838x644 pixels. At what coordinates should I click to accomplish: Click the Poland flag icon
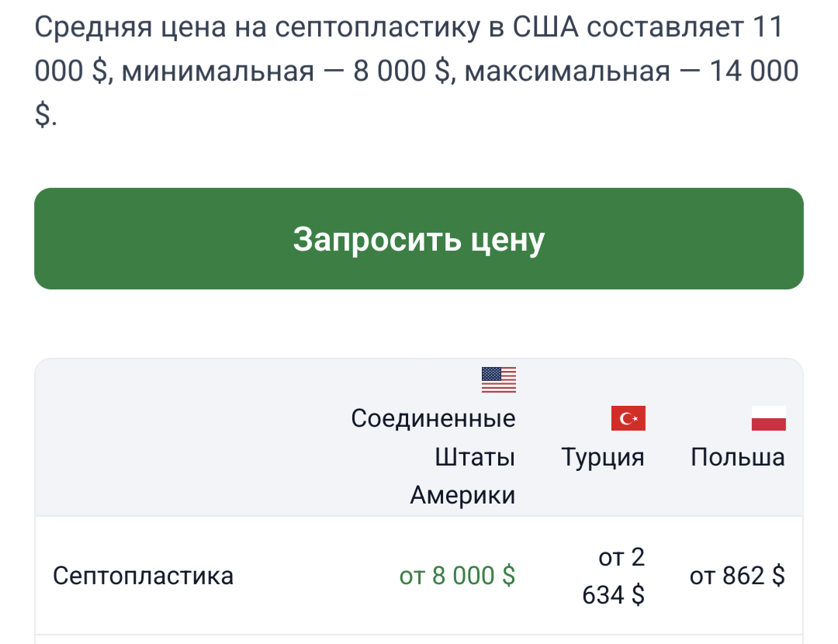coord(768,419)
